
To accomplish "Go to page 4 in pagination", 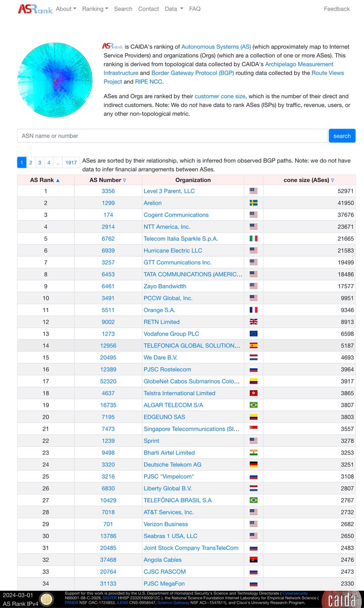I will click(49, 163).
